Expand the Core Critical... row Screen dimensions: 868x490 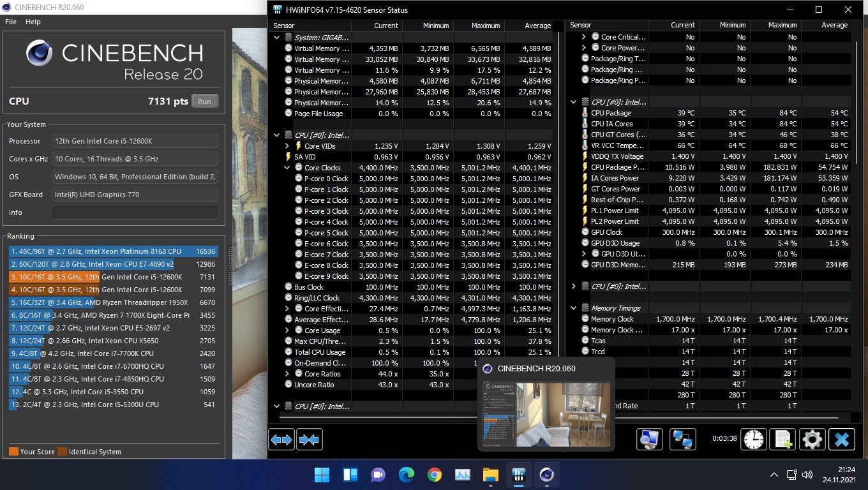[x=584, y=37]
